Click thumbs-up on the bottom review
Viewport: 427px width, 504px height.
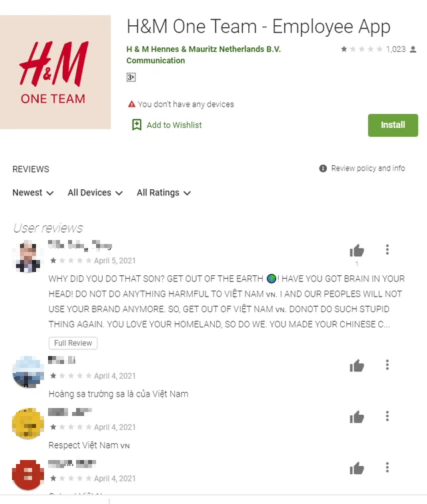tap(356, 468)
